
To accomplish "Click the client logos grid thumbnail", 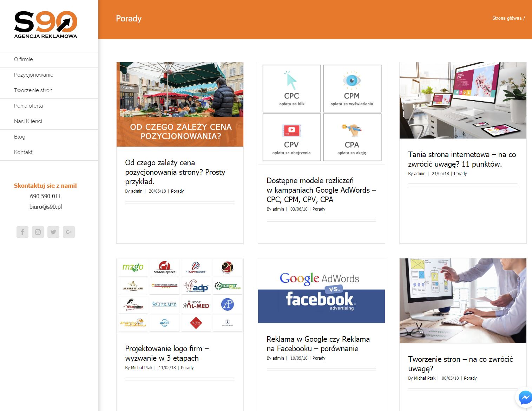I will pos(180,295).
